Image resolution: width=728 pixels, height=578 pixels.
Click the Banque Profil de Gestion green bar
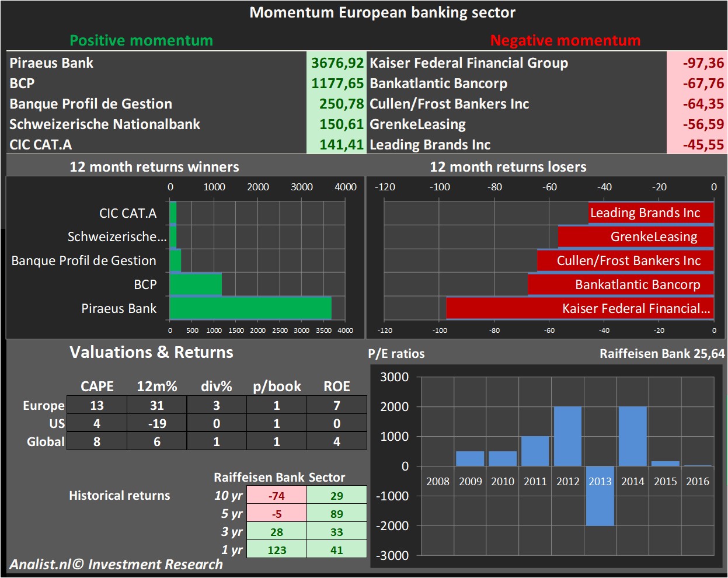coord(175,260)
